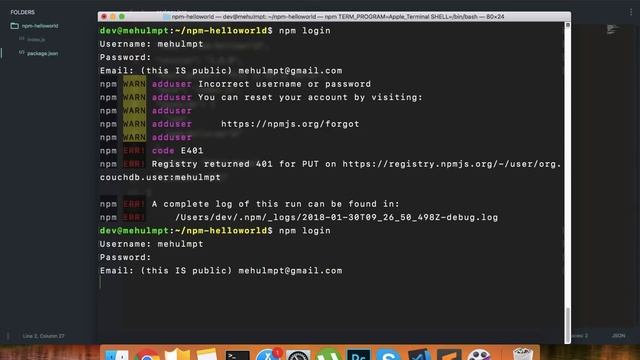
Task: Click the JSON syntax selector in status bar
Action: (x=618, y=336)
